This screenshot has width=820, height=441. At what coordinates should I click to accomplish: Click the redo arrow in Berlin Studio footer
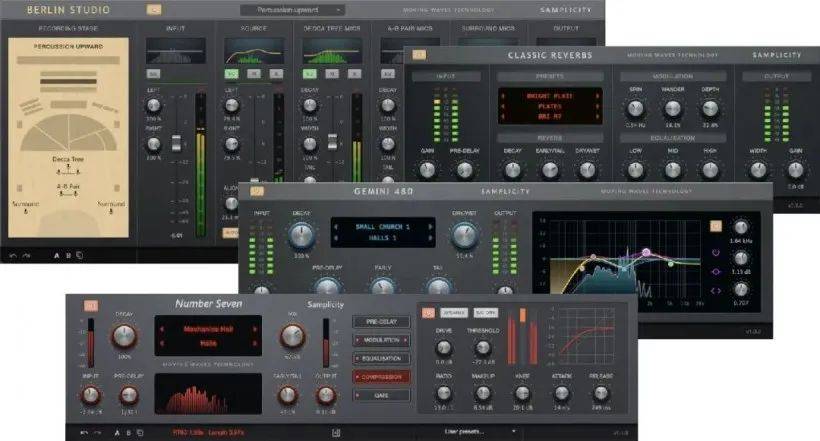coord(26,254)
